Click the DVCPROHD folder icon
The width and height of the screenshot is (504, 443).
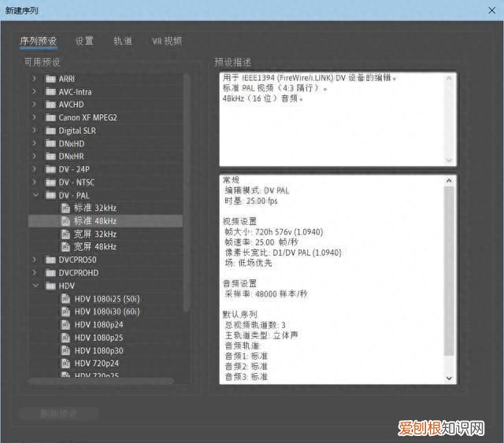50,273
